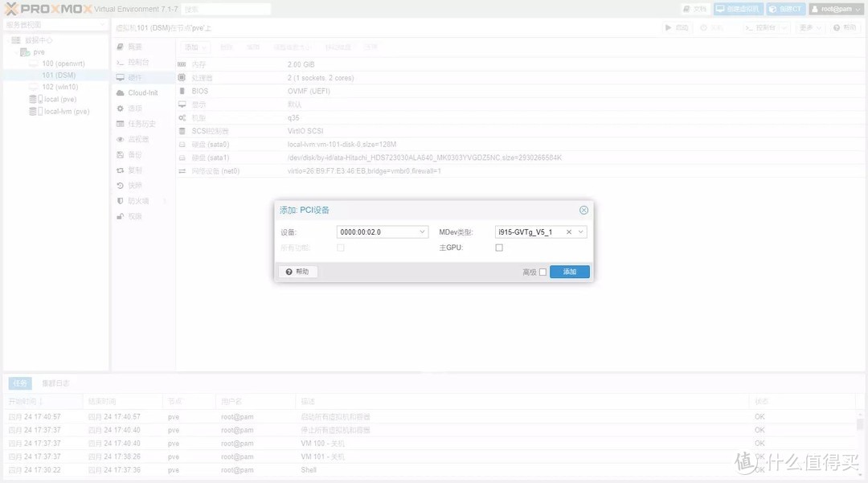The image size is (868, 483).
Task: Click the 创建CT button
Action: click(x=785, y=9)
